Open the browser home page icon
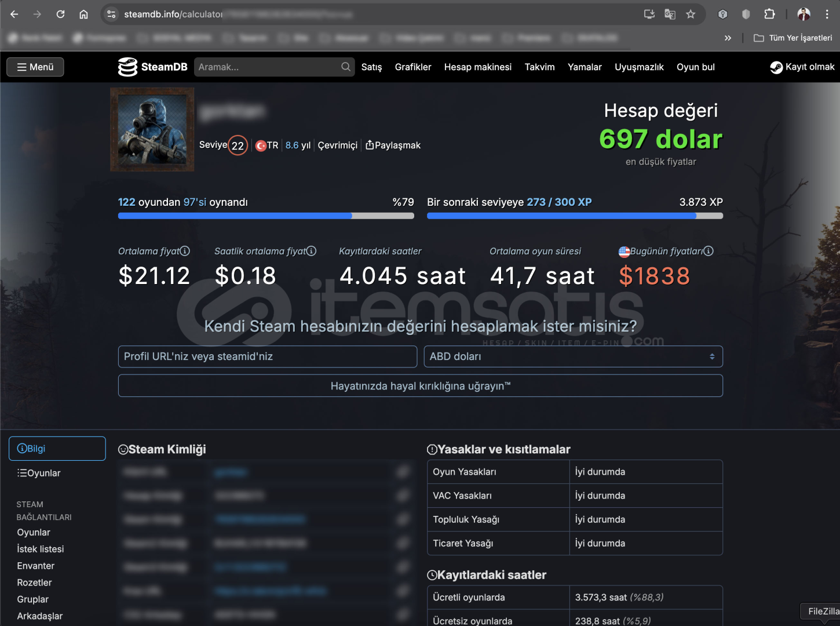840x626 pixels. (x=83, y=14)
